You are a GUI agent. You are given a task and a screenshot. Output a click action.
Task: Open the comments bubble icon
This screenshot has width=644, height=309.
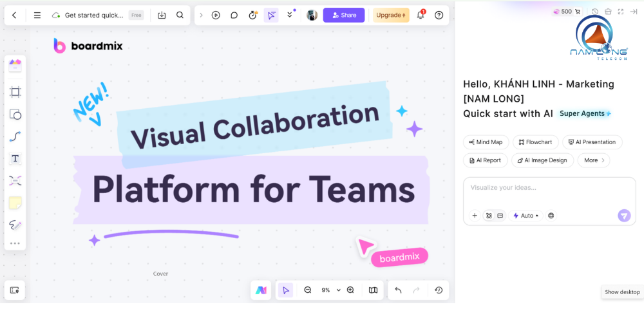(234, 15)
